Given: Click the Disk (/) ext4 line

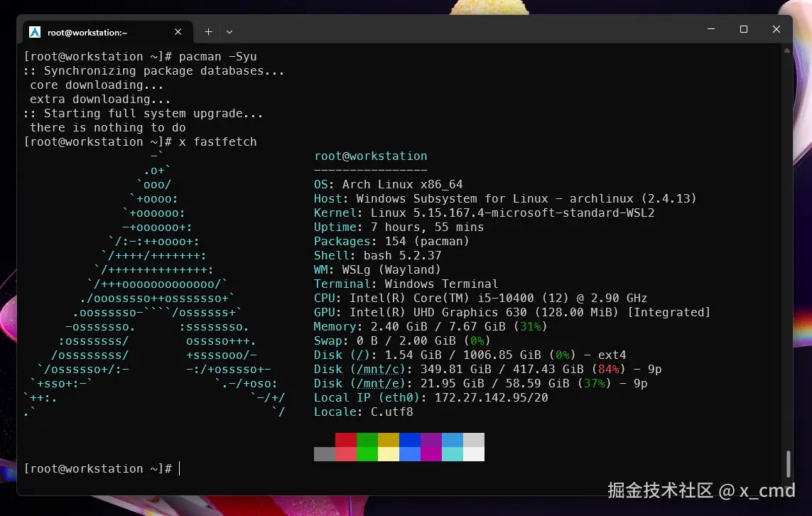Looking at the screenshot, I should click(470, 355).
